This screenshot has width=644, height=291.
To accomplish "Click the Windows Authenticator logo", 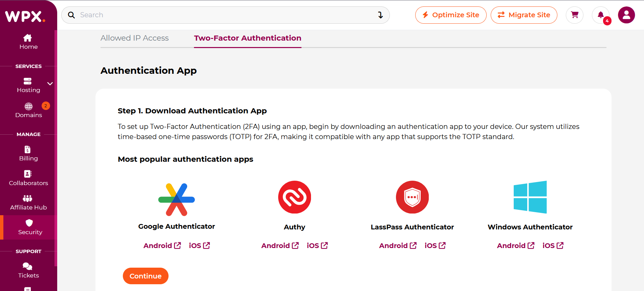I will pyautogui.click(x=530, y=197).
